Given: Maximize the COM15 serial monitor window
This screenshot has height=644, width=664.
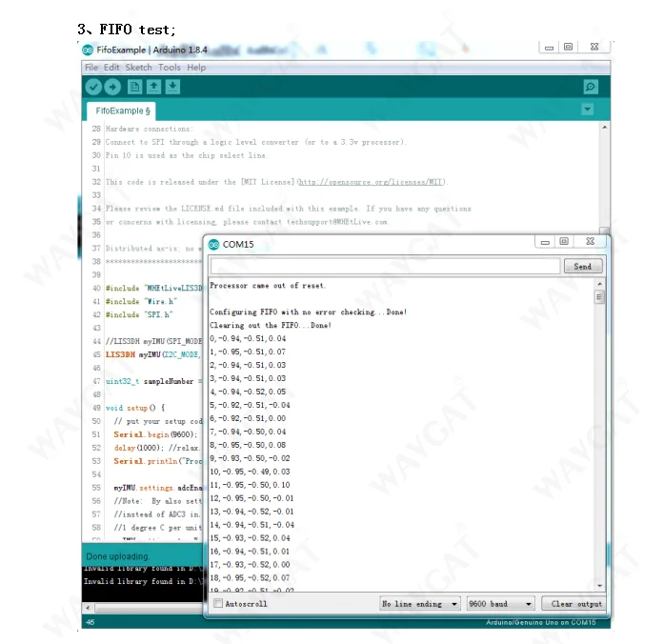Looking at the screenshot, I should pyautogui.click(x=564, y=241).
